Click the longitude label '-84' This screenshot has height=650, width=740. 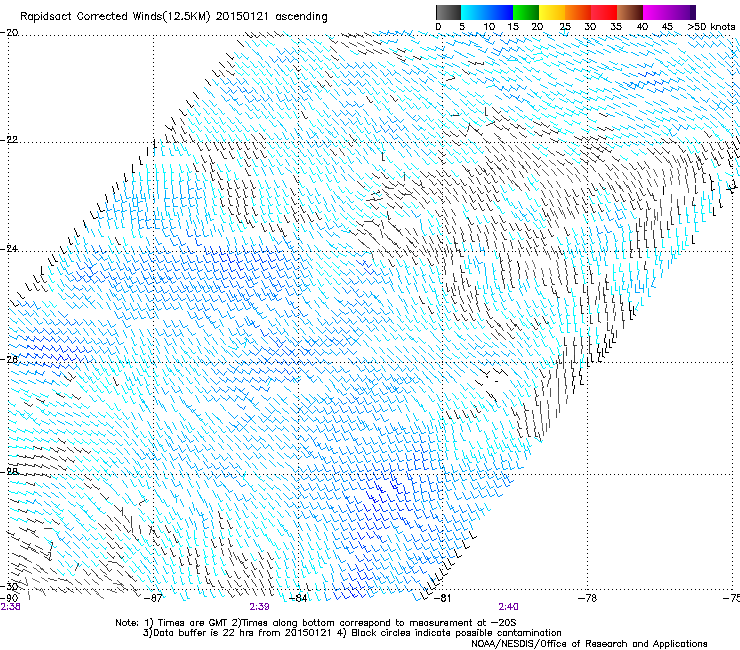pos(297,598)
